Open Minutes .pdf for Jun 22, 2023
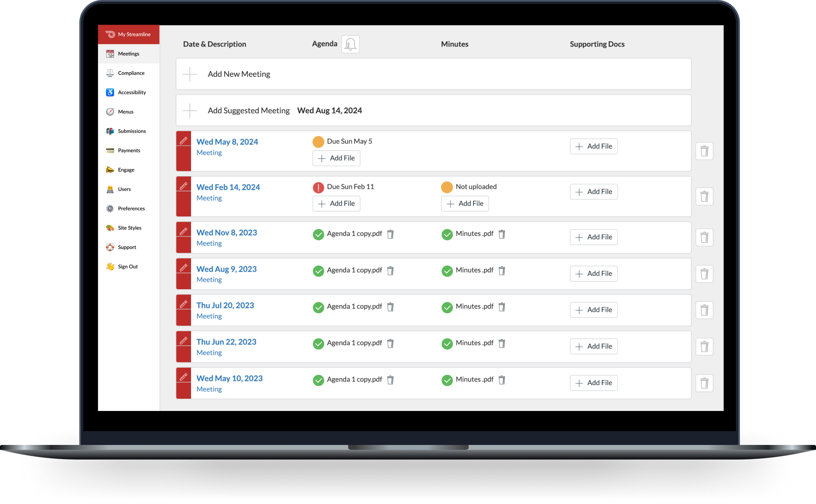The height and width of the screenshot is (504, 816). point(474,343)
